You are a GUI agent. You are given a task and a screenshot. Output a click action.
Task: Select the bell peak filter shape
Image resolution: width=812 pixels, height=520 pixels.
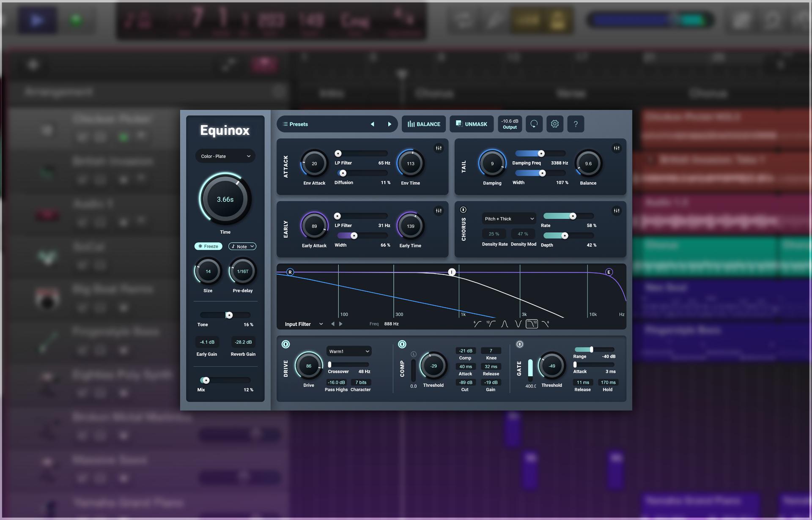click(505, 324)
